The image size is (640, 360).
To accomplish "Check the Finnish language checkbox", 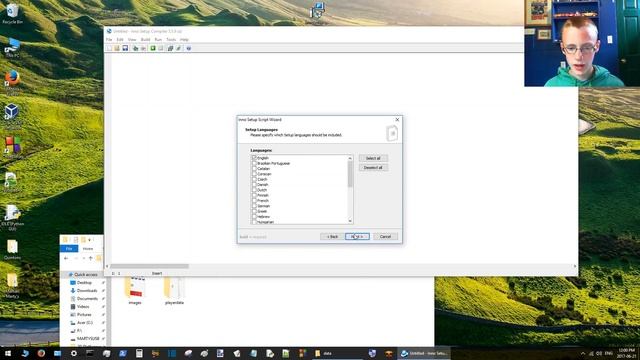I will click(254, 195).
